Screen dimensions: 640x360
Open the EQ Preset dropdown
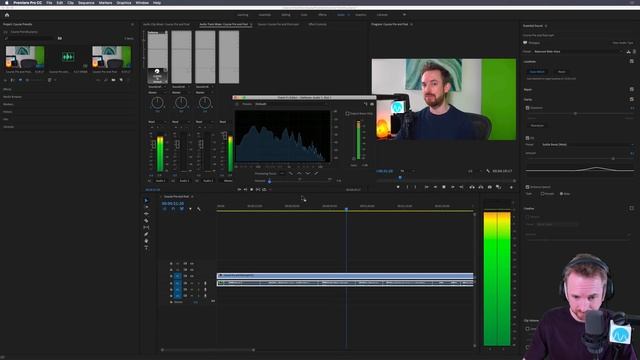[587, 144]
